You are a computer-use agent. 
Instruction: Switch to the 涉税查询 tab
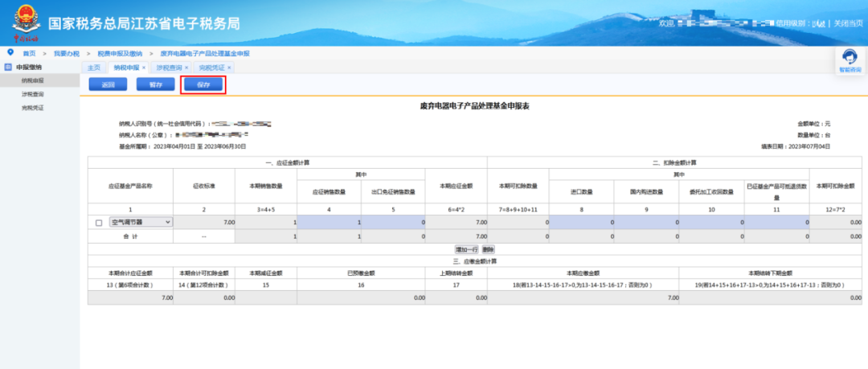[x=169, y=68]
